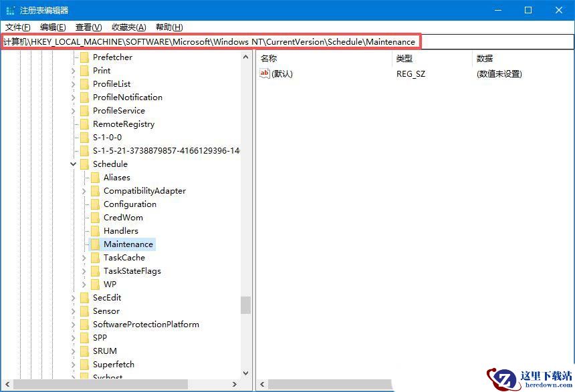The width and height of the screenshot is (575, 392).
Task: Select the Sensor key label
Action: click(x=106, y=311)
